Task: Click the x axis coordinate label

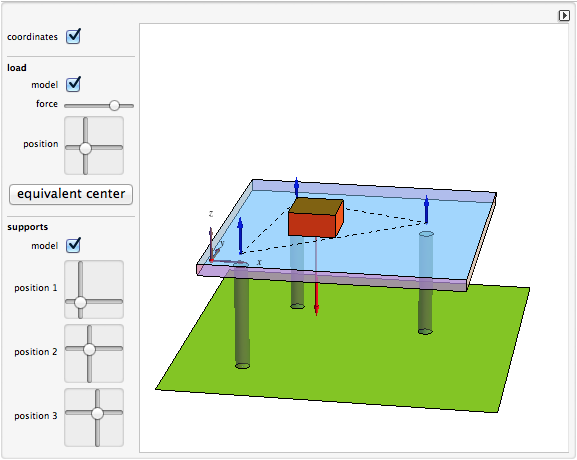Action: click(x=259, y=262)
